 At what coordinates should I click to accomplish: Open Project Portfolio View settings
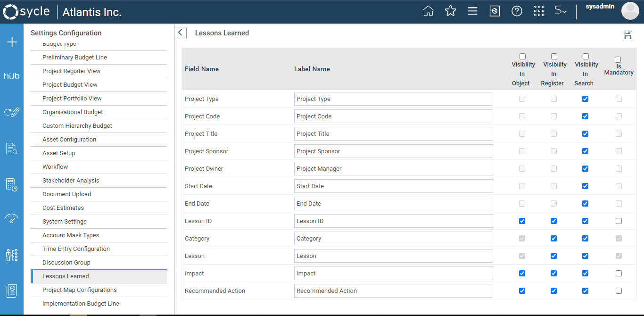(x=99, y=99)
